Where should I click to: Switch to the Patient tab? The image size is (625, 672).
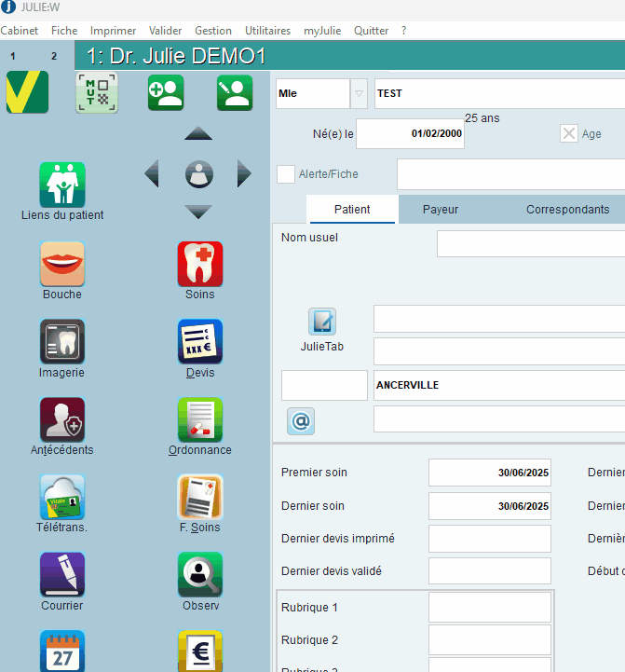point(352,209)
